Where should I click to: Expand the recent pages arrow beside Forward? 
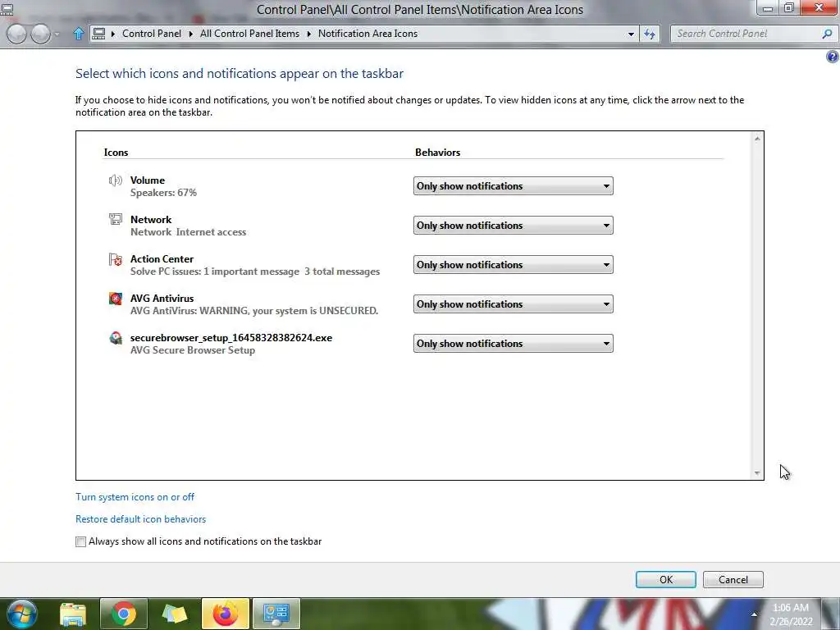point(57,34)
